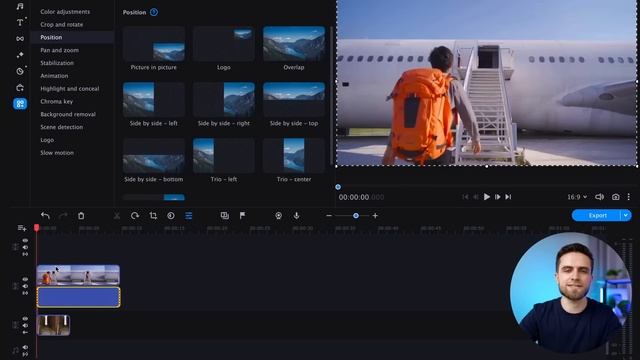Select Stabilization in the tools list
The width and height of the screenshot is (640, 360).
coord(57,63)
